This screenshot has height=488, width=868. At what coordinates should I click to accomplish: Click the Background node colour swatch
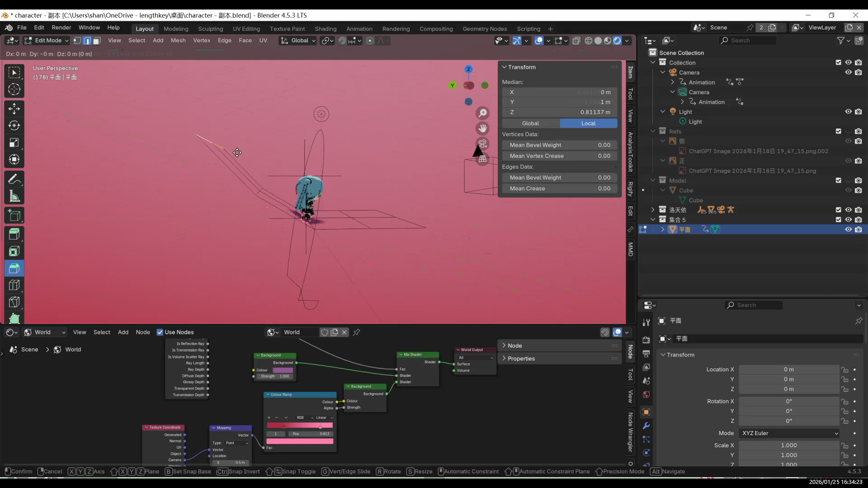tap(283, 370)
